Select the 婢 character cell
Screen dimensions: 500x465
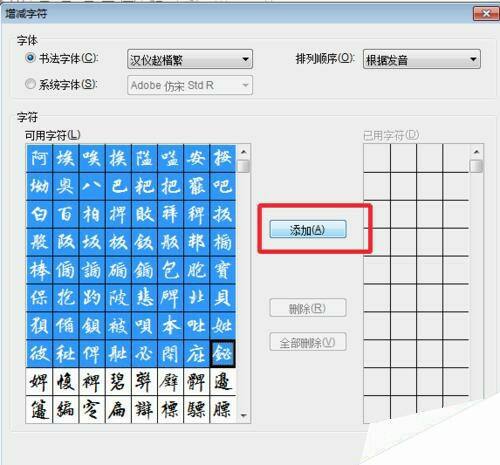[39, 382]
